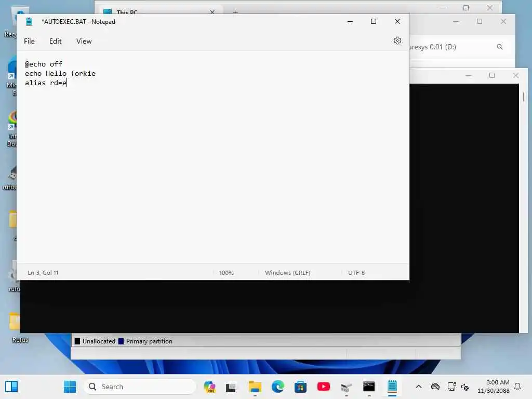This screenshot has width=532, height=399.
Task: Click the Windows (CRLF) line ending indicator
Action: click(x=287, y=273)
